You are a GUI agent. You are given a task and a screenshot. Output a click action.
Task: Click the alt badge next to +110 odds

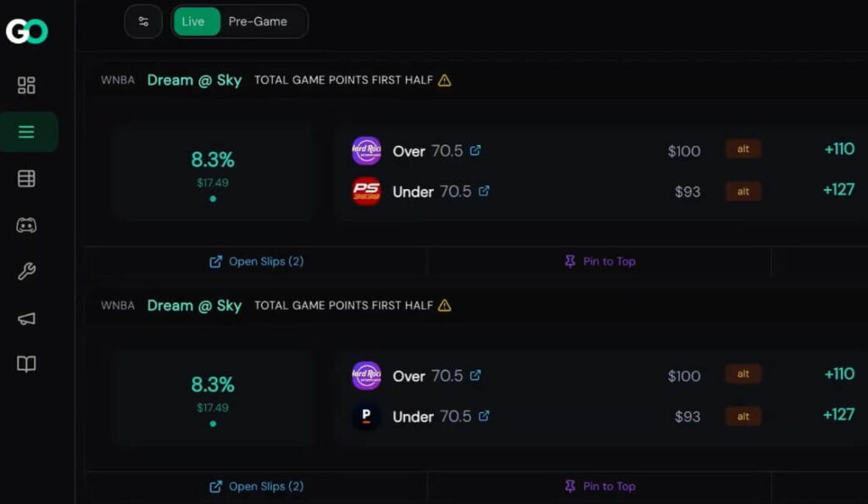point(743,148)
